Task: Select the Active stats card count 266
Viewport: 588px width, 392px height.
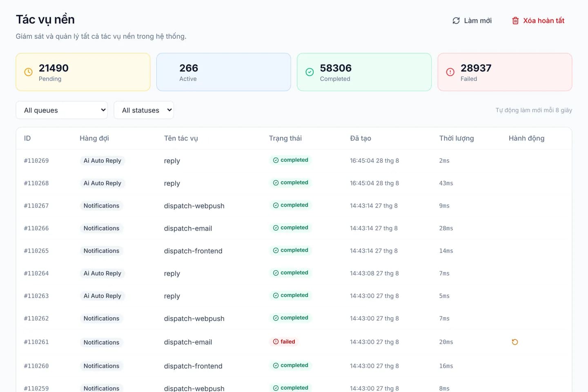Action: (x=189, y=68)
